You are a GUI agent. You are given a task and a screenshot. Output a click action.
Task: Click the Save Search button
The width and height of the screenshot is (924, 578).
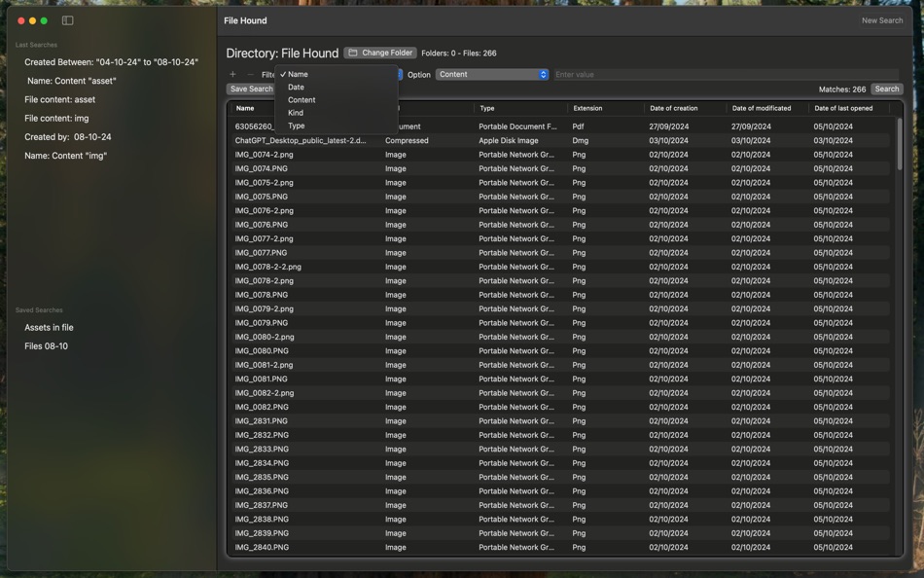click(x=251, y=90)
